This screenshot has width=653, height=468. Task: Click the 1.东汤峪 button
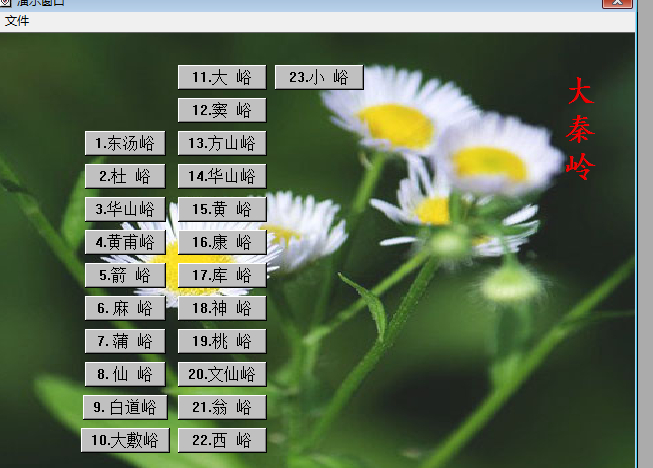click(x=125, y=143)
